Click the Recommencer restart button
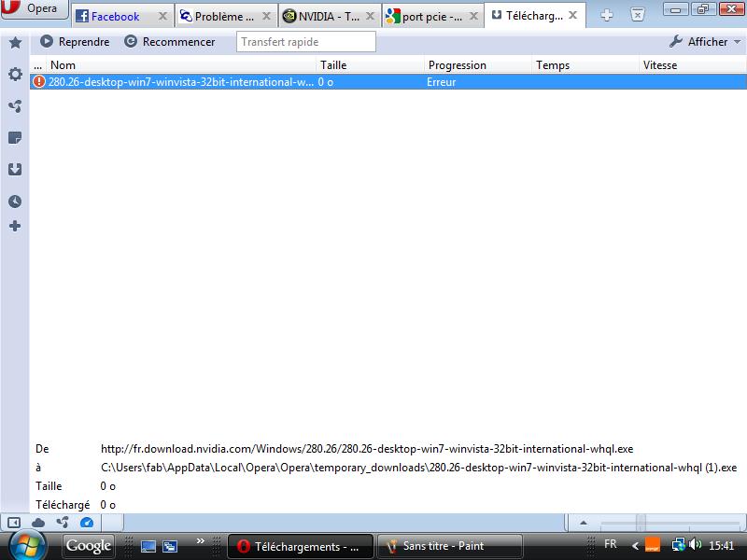This screenshot has height=560, width=747. 170,42
